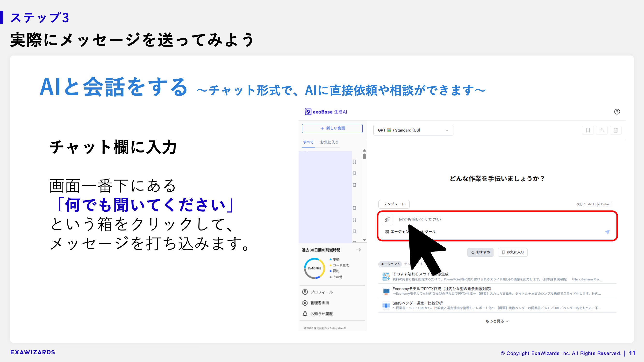Click the bell icon beside お知らせ履歴
The image size is (644, 362).
[x=305, y=314]
